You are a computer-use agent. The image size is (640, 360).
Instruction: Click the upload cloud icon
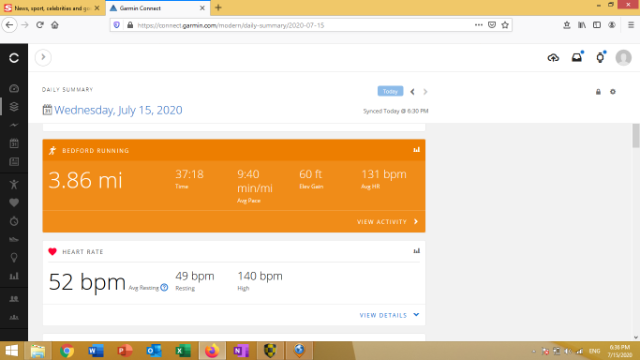553,58
